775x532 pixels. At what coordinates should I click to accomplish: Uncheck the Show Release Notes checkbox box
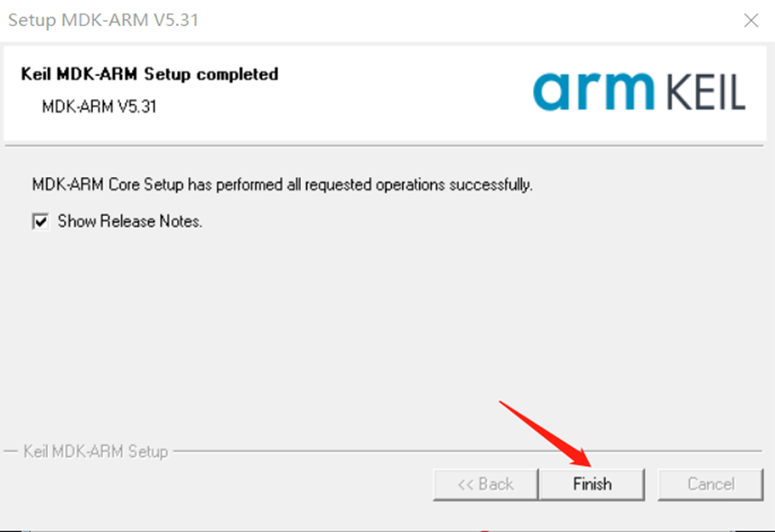tap(41, 221)
